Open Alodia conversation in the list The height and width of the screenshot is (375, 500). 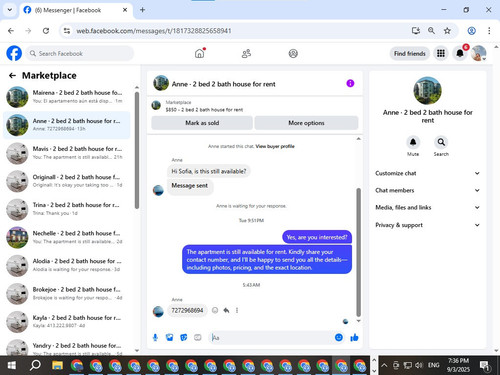click(x=67, y=265)
